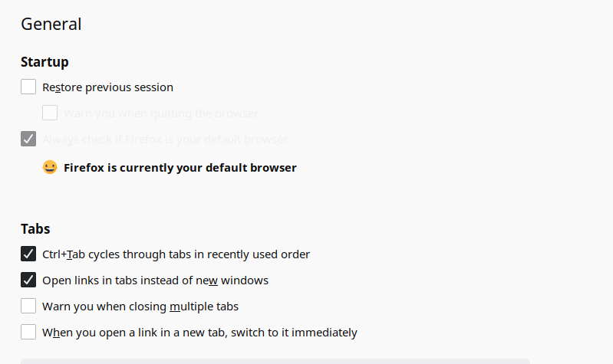Click the "Always check if Firefox is your default browser" label
This screenshot has height=364, width=613.
tap(164, 139)
